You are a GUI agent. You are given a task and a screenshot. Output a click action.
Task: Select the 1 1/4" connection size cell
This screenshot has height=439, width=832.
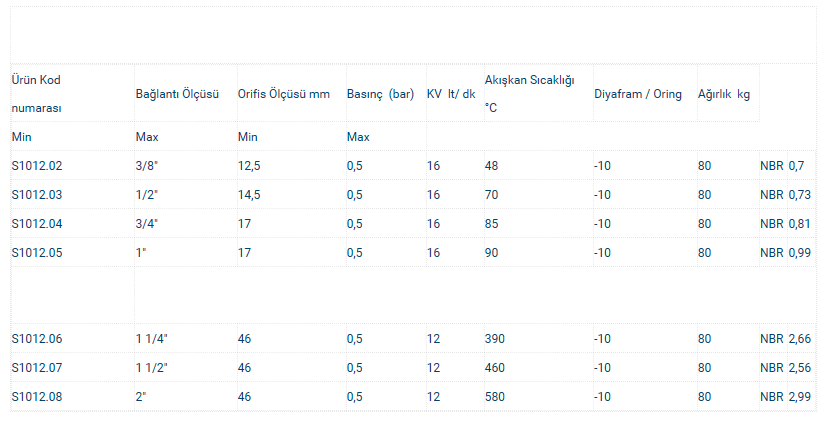[152, 339]
